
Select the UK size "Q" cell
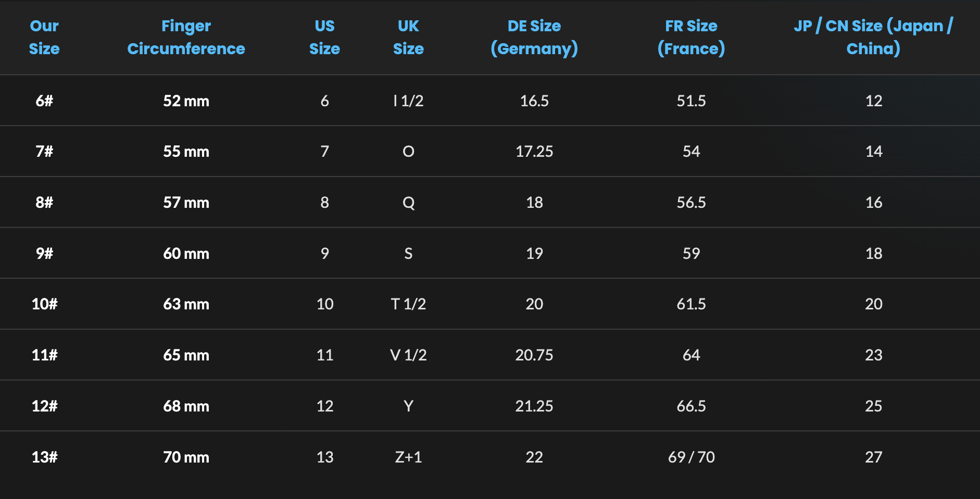coord(408,202)
